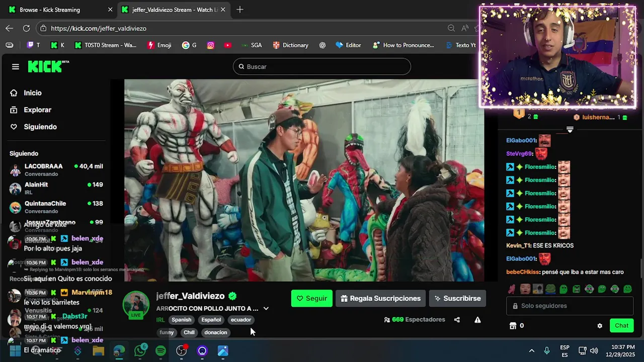The height and width of the screenshot is (362, 644).
Task: Expand the stream title chevron
Action: [266, 309]
